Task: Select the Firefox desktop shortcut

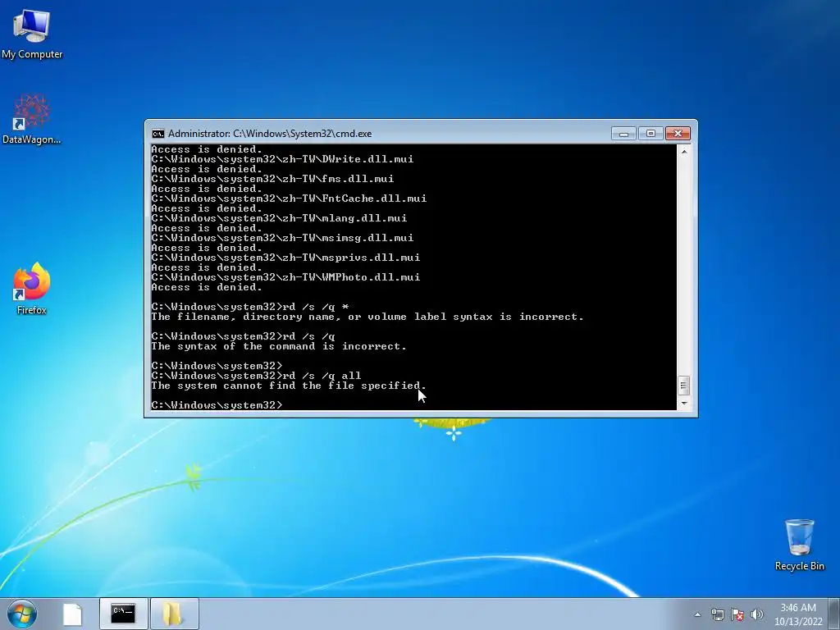Action: (x=32, y=288)
